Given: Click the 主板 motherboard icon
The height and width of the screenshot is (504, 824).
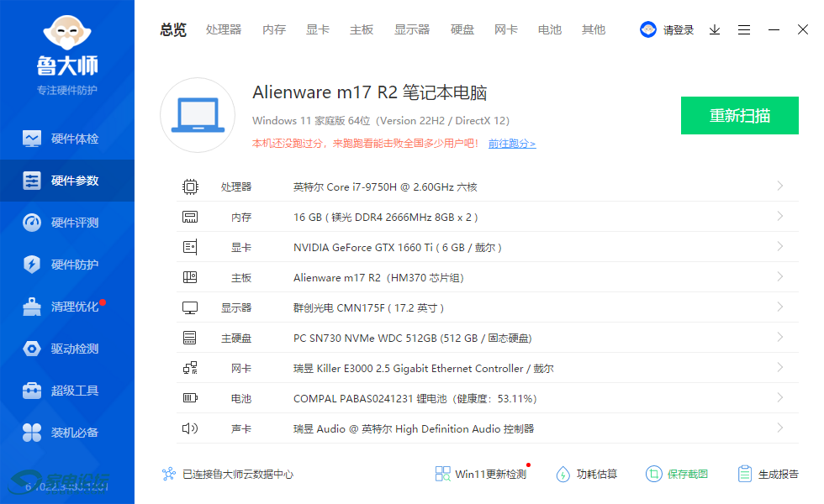Looking at the screenshot, I should coord(190,277).
